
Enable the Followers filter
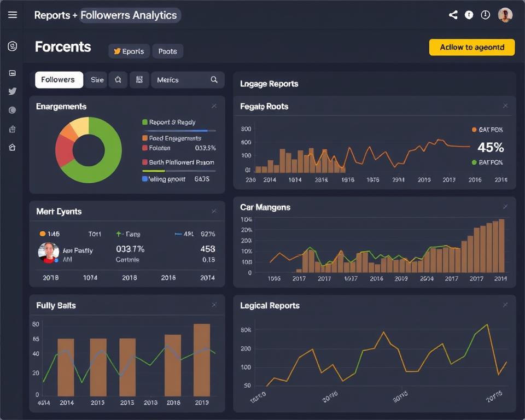coord(59,79)
